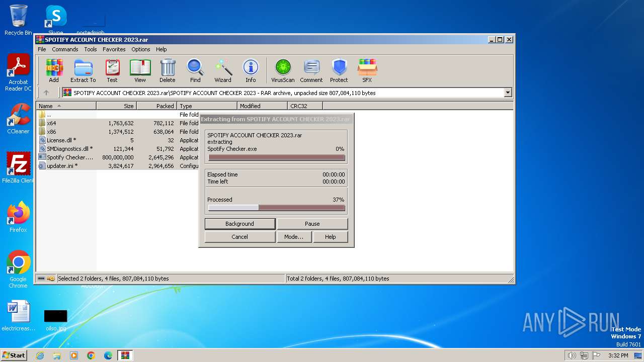Open oilso.jpg desktop thumbnail
The height and width of the screenshot is (362, 644).
[55, 319]
